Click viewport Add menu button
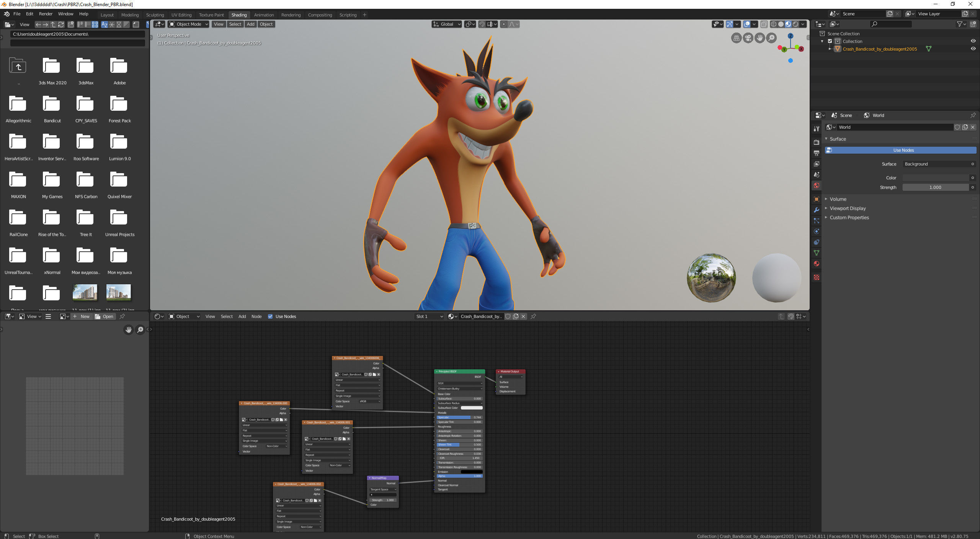Image resolution: width=980 pixels, height=539 pixels. click(x=250, y=24)
